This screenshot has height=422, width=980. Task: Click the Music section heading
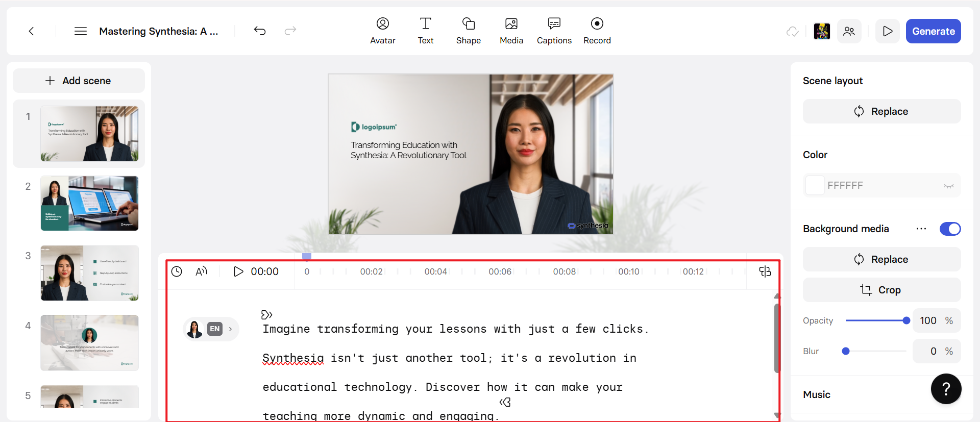pyautogui.click(x=817, y=394)
